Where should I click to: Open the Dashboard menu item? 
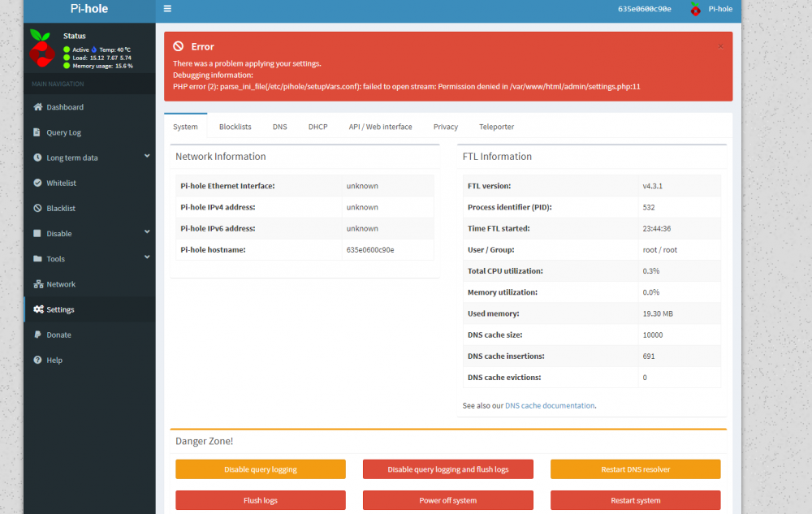(x=89, y=106)
